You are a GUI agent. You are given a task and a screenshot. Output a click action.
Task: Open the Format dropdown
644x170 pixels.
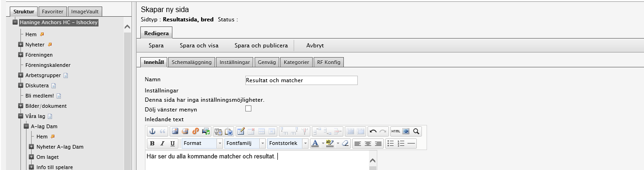click(202, 144)
